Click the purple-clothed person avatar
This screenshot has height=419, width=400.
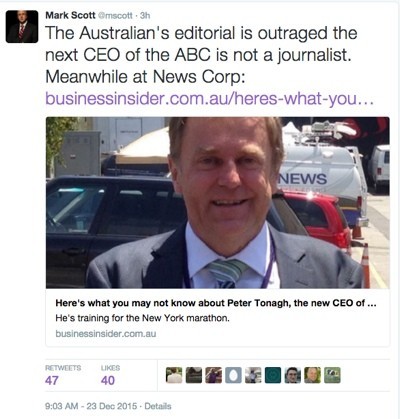pyautogui.click(x=214, y=375)
